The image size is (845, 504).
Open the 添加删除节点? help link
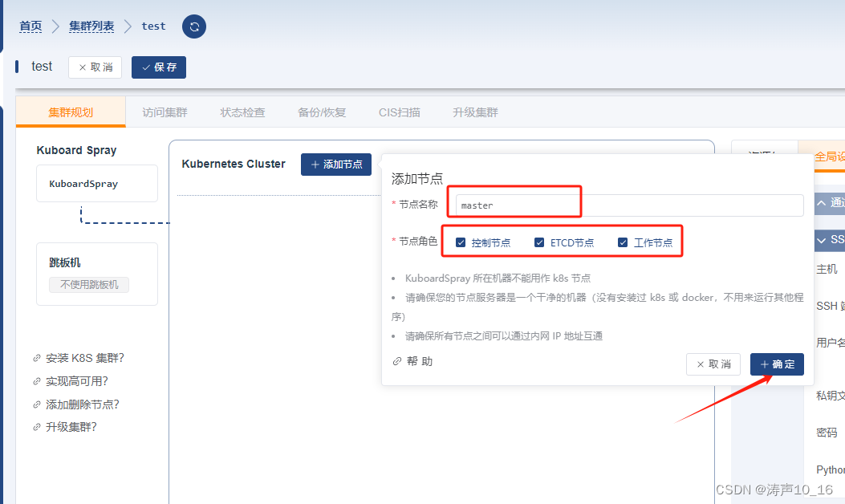(83, 404)
